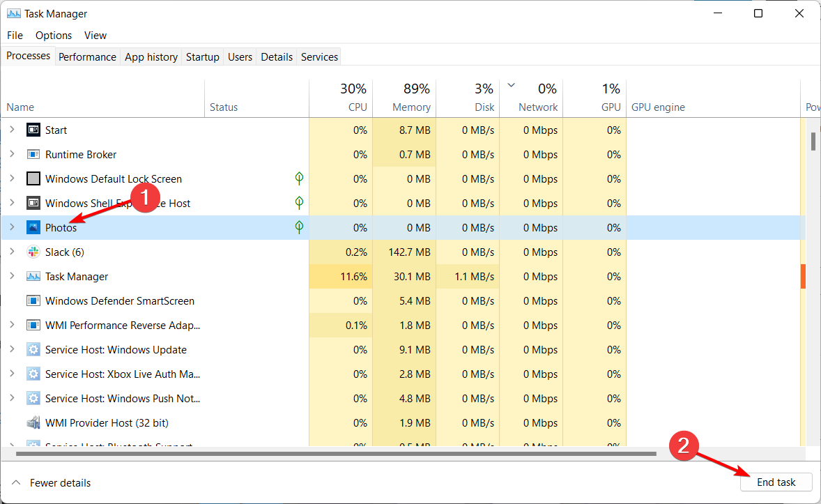
Task: Click the Shell Experience Host leaf icon
Action: click(x=299, y=204)
